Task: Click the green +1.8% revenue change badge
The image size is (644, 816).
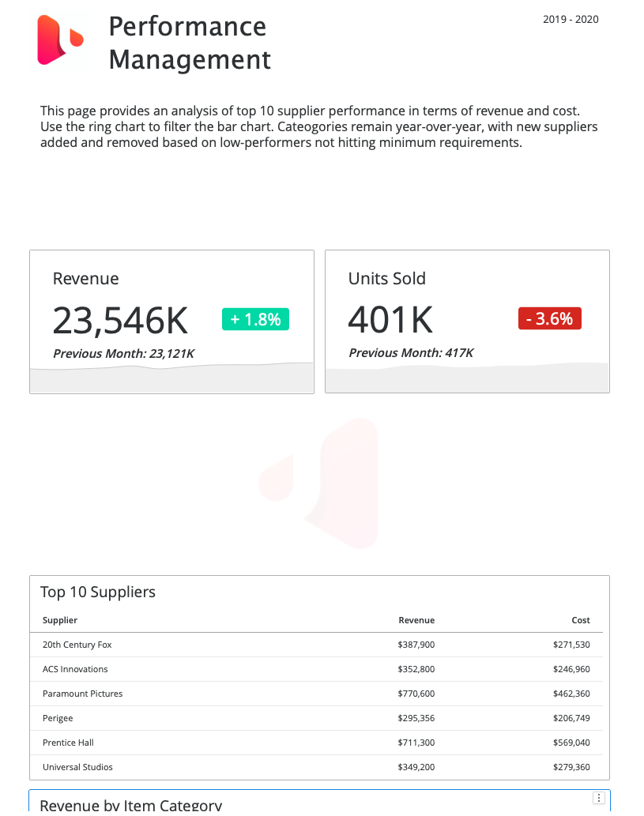Action: click(x=256, y=319)
